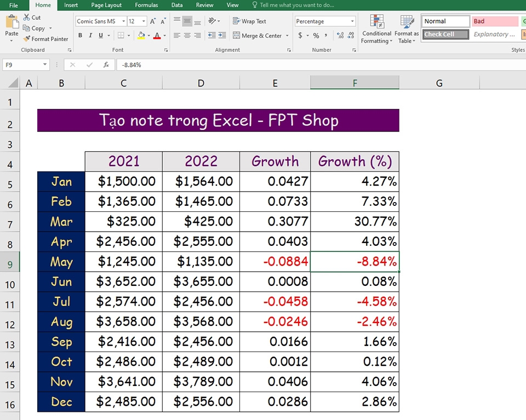Apply cell borders icon
This screenshot has height=420, width=526.
(121, 35)
